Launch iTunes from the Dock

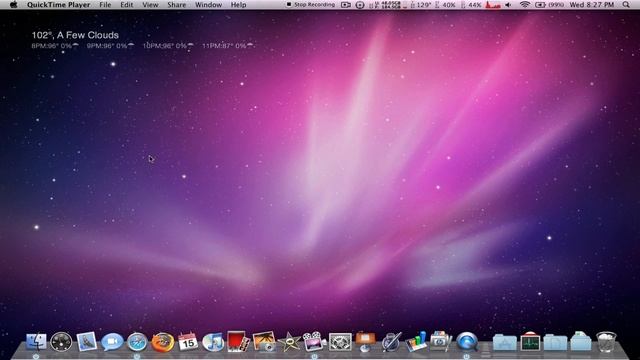pos(213,342)
